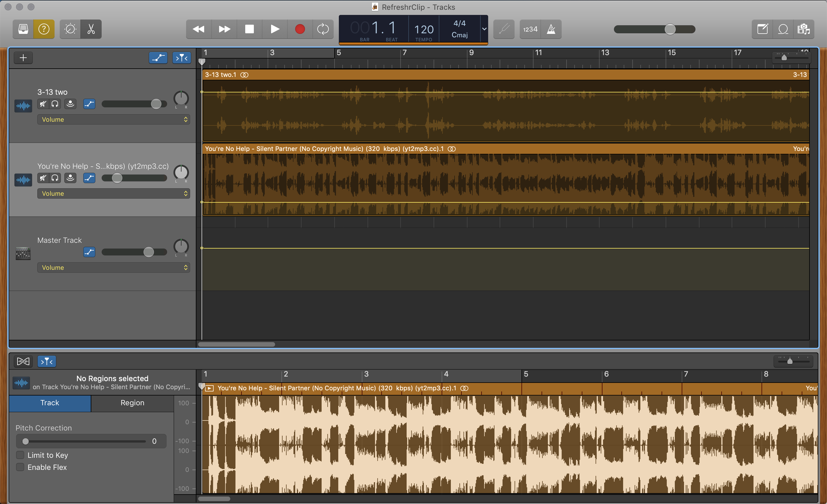
Task: Enable the metronome icon
Action: pos(551,29)
